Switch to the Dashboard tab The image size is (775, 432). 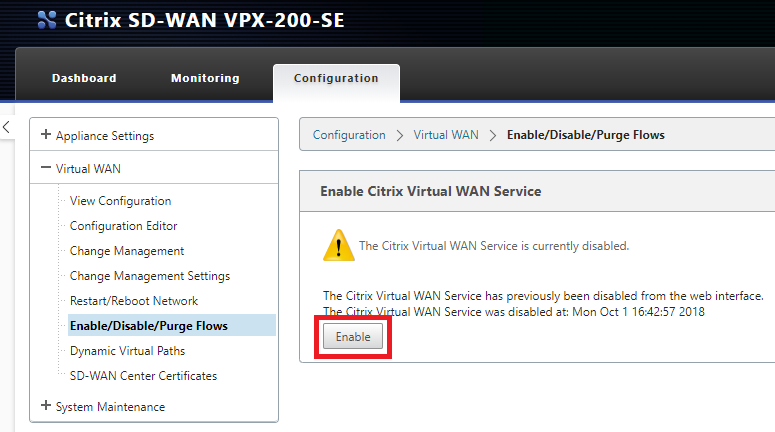point(84,78)
